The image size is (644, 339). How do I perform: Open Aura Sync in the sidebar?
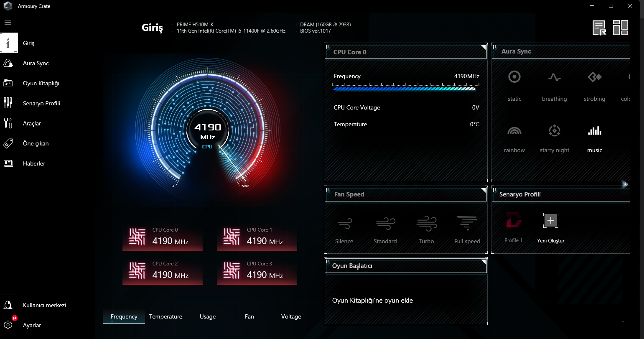click(x=36, y=63)
